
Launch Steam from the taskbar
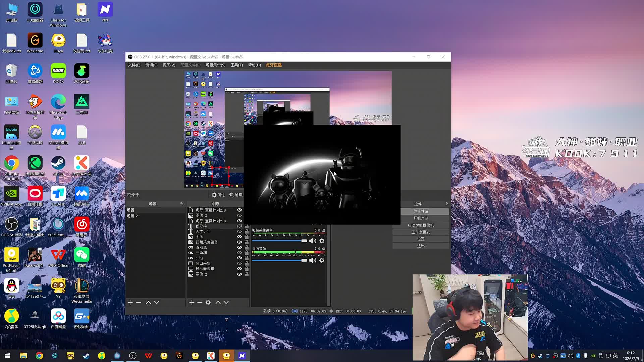pyautogui.click(x=86, y=356)
